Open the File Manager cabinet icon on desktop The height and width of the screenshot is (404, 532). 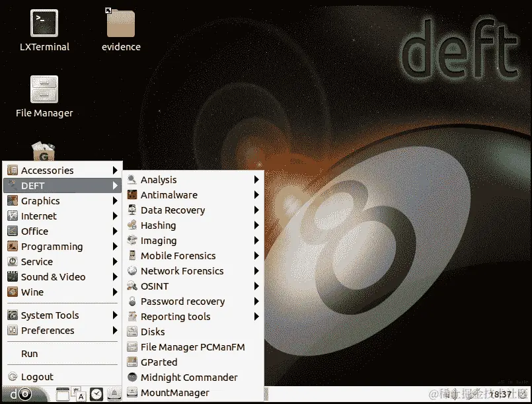pyautogui.click(x=44, y=89)
